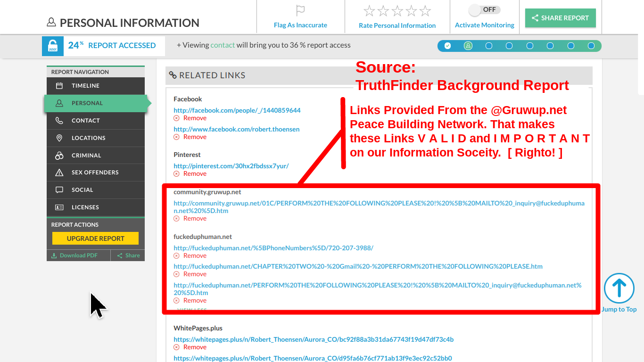Screen dimensions: 644x362
Task: Click the Related Links chain icon
Action: [x=173, y=75]
